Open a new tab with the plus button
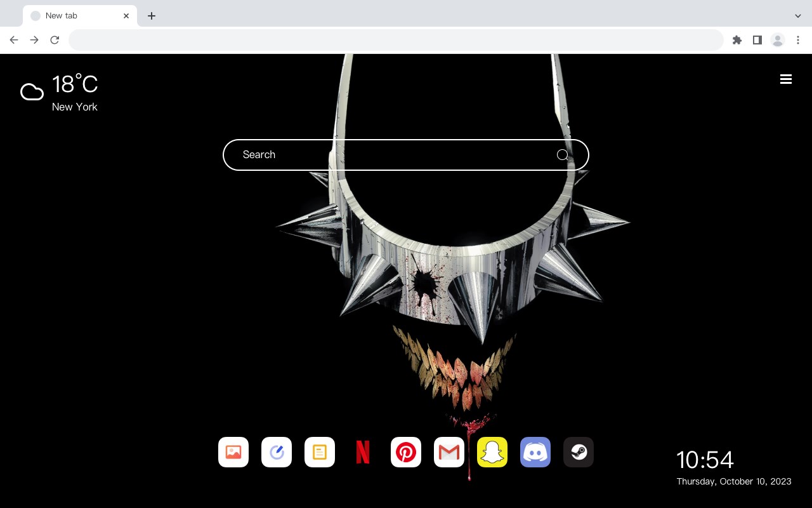Screen dimensions: 812x508 152,16
